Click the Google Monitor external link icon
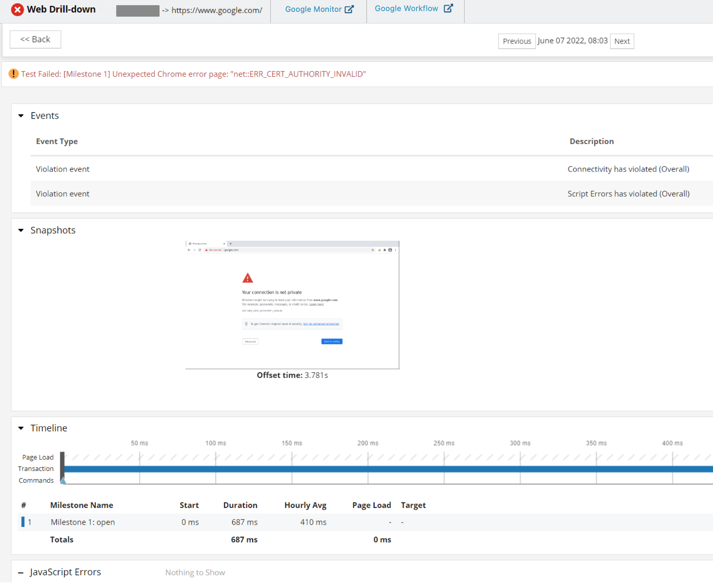This screenshot has width=713, height=588. click(349, 9)
